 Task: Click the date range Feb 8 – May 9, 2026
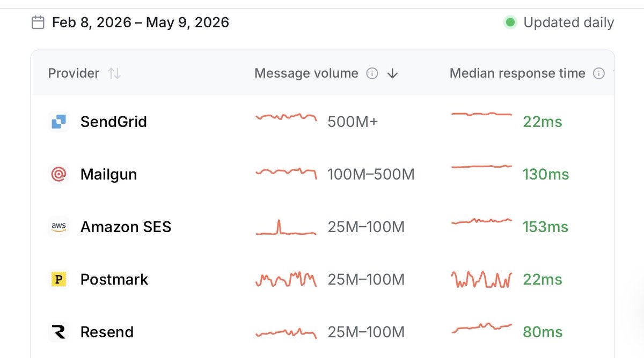[x=141, y=23]
